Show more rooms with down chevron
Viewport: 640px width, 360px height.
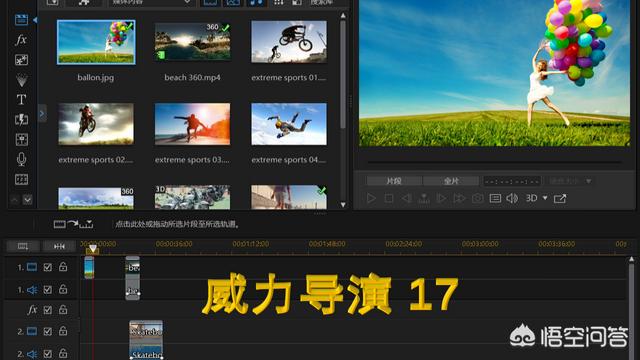(x=27, y=200)
